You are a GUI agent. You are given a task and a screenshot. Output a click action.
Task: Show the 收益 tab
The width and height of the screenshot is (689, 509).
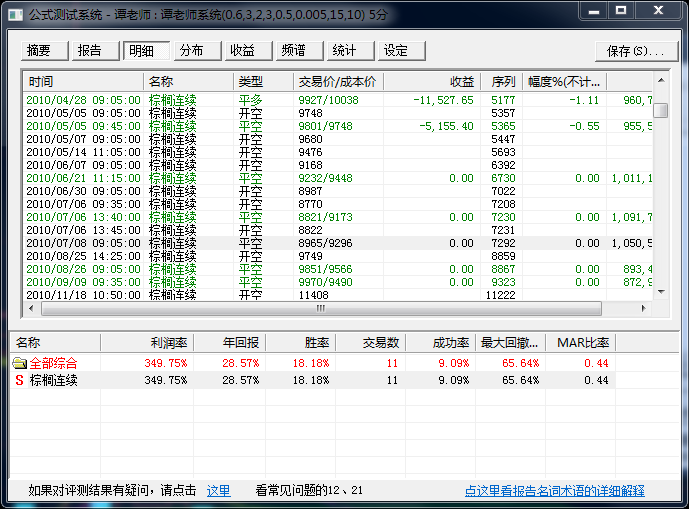[245, 51]
